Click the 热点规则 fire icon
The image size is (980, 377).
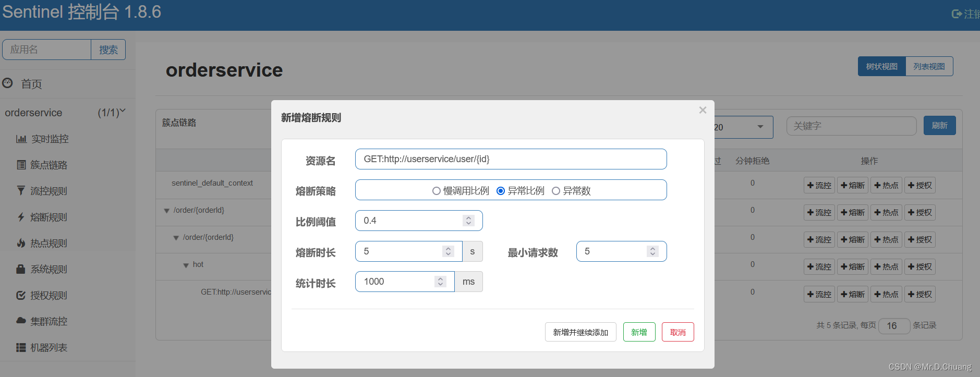pos(21,243)
